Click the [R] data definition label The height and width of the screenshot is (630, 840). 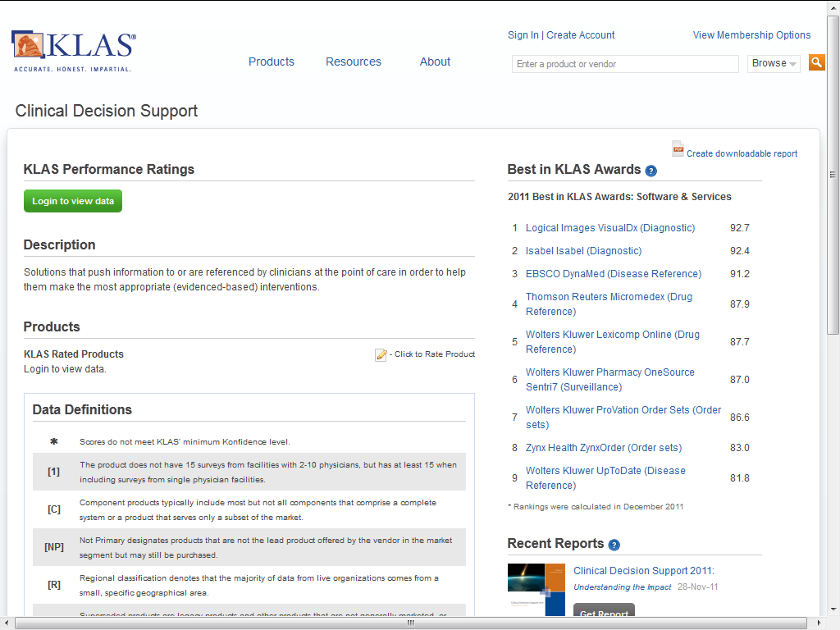coord(54,585)
